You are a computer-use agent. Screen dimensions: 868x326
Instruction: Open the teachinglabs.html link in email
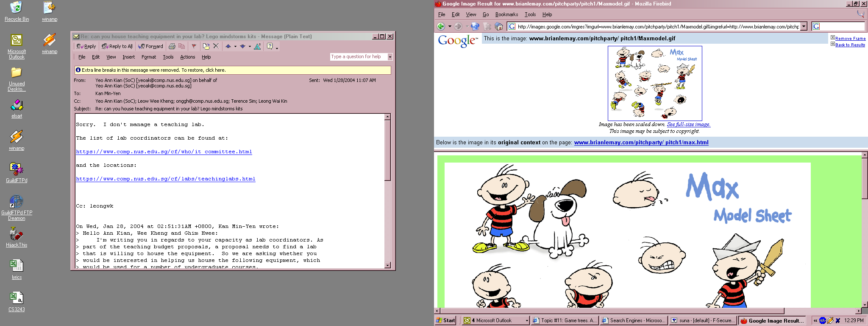[165, 179]
